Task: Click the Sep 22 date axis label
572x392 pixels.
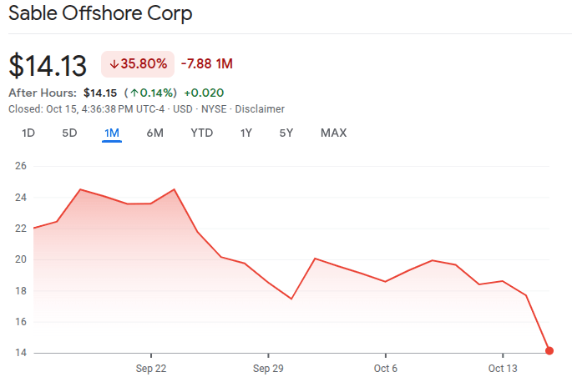Action: 150,368
